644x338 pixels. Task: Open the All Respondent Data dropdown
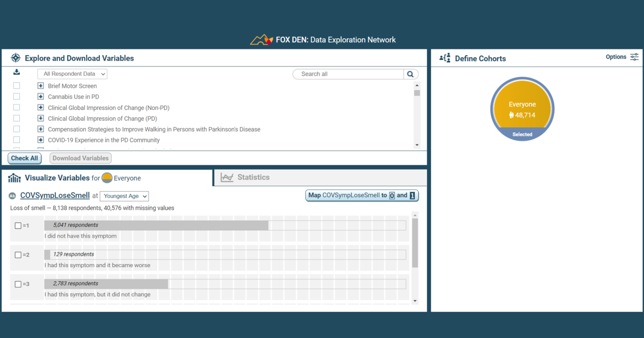click(x=72, y=74)
